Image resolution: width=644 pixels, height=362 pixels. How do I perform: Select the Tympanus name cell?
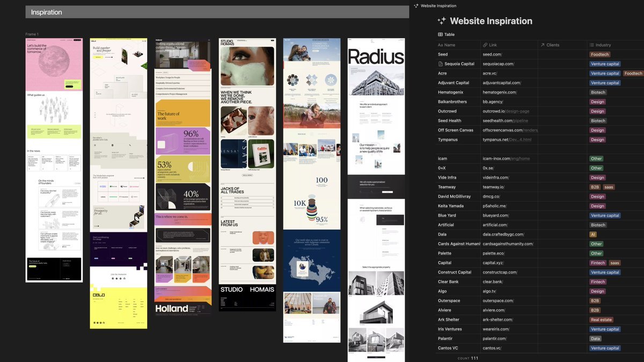tap(458, 139)
